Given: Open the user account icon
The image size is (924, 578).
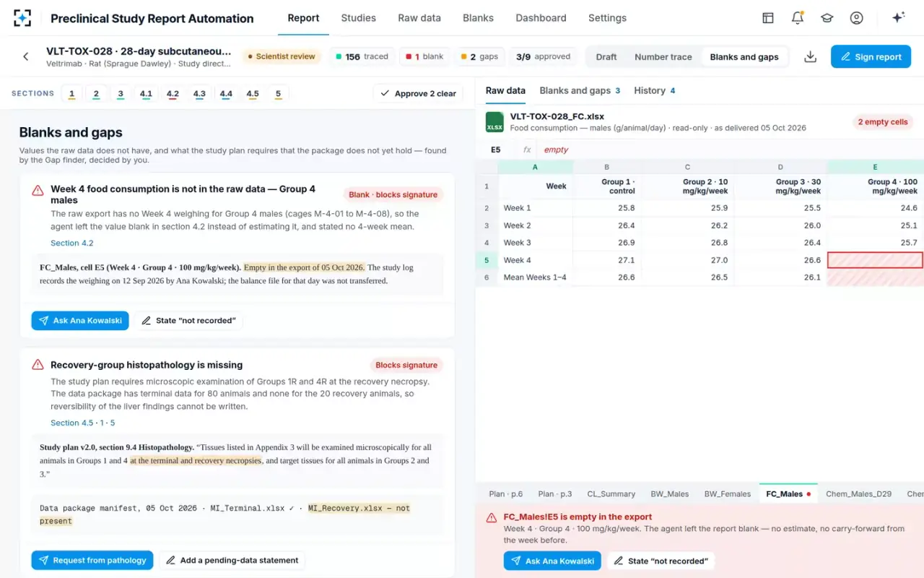Looking at the screenshot, I should click(x=857, y=18).
